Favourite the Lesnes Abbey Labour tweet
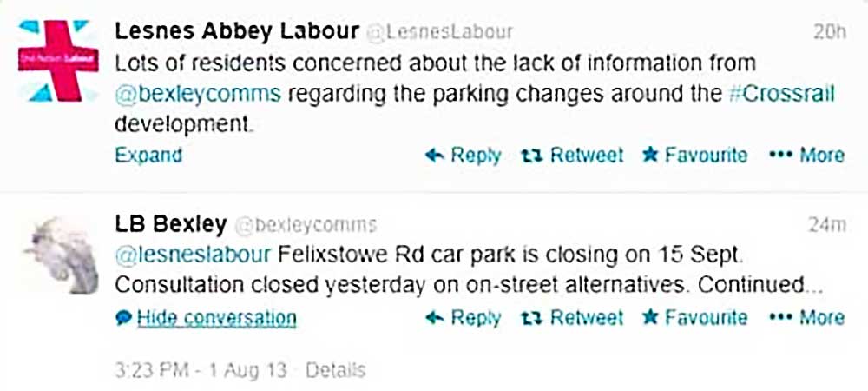868x391 pixels. pyautogui.click(x=694, y=156)
